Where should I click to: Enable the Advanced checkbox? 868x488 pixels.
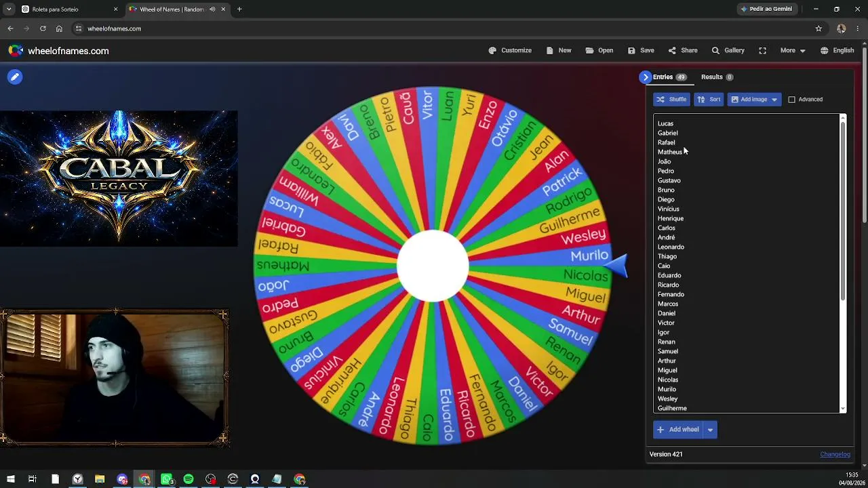click(x=791, y=100)
